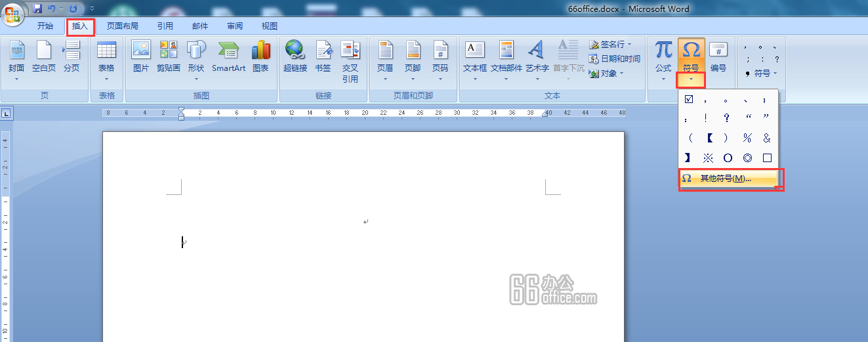Switch to the 页面布局 tab

click(x=123, y=26)
